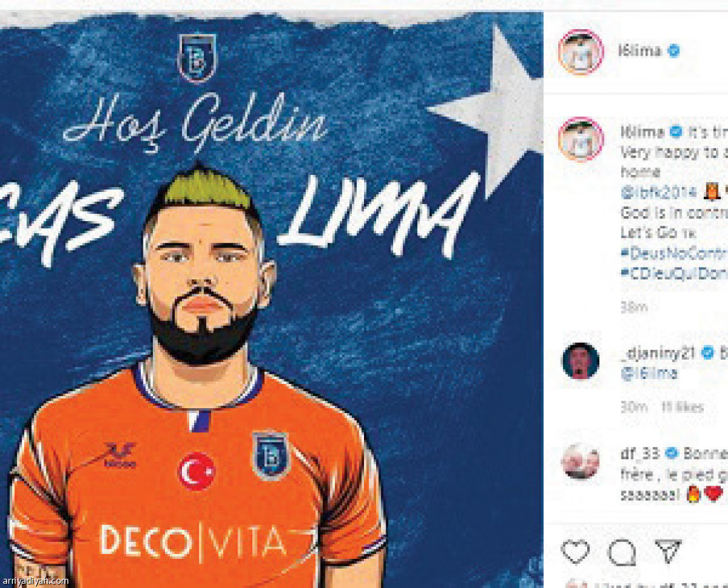Click verified badge beside _djaniny21
The width and height of the screenshot is (728, 588).
pos(707,353)
